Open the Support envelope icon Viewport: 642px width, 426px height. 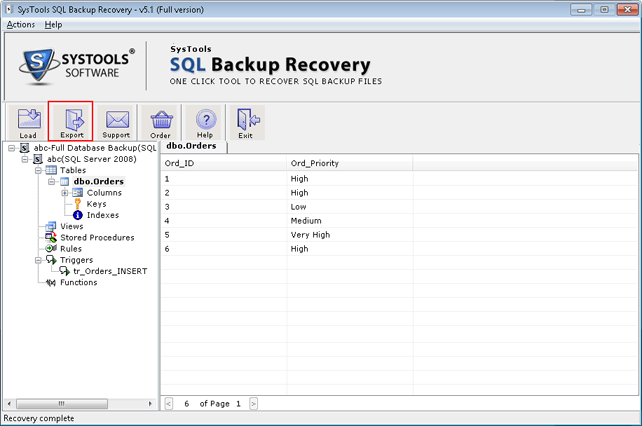point(117,122)
